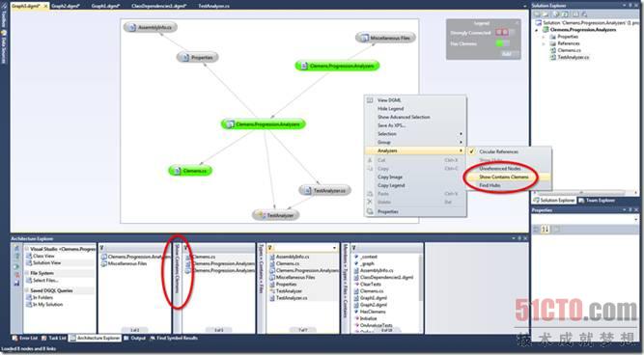Click filter icon atop second explorer column

click(x=101, y=248)
